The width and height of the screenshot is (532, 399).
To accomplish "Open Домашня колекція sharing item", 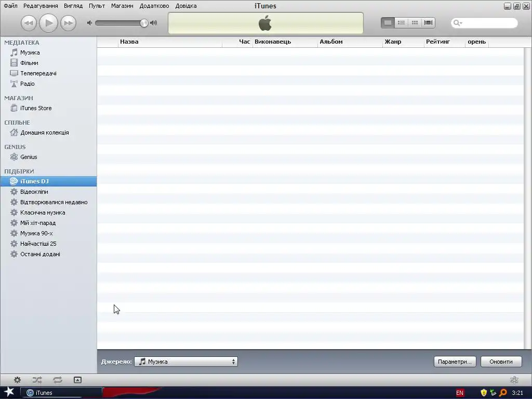I will pyautogui.click(x=48, y=132).
